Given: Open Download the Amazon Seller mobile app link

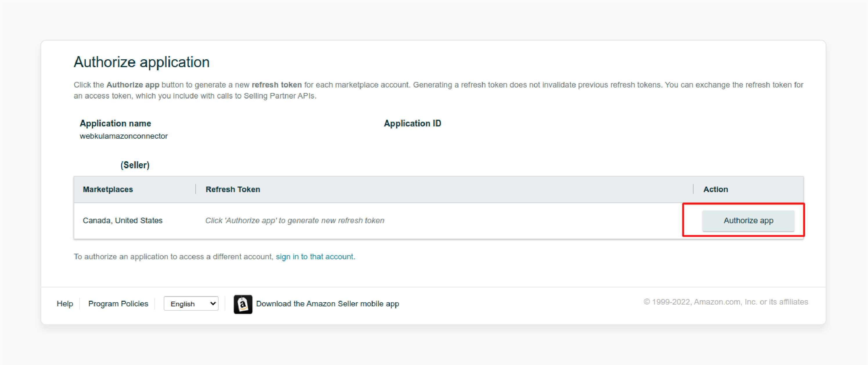Looking at the screenshot, I should click(x=327, y=304).
